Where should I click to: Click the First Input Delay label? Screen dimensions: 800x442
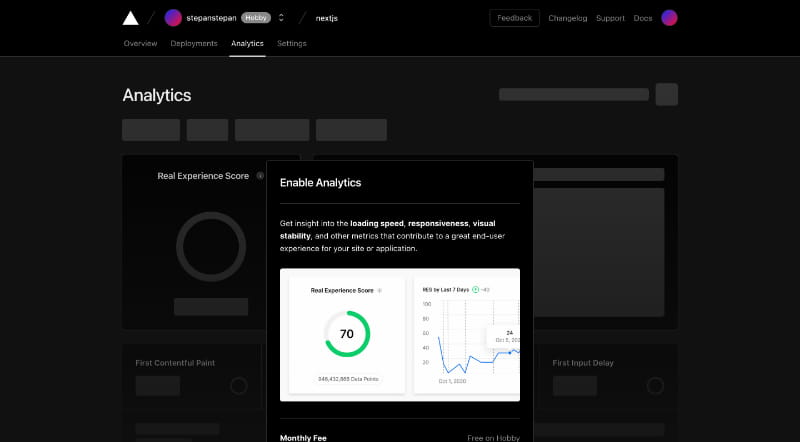583,363
